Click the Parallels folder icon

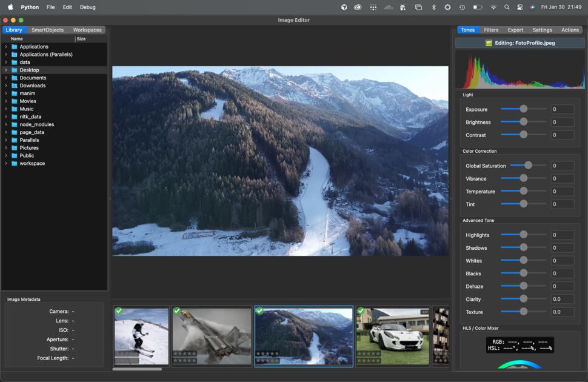pyautogui.click(x=15, y=140)
